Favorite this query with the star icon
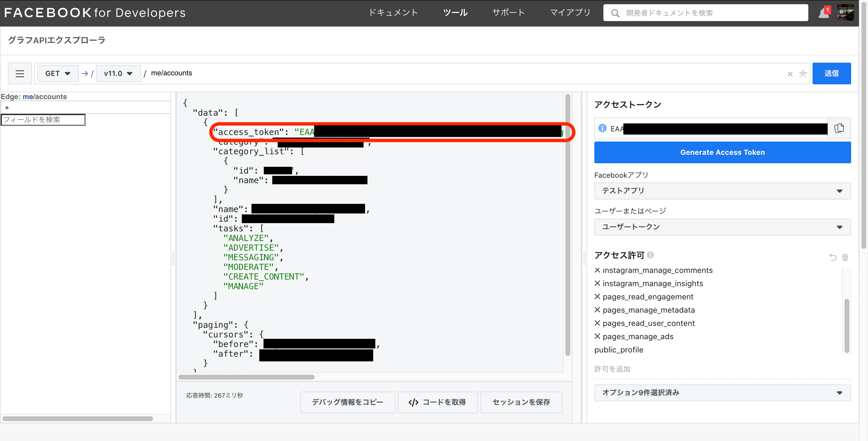Viewport: 868px width, 441px height. (x=803, y=73)
